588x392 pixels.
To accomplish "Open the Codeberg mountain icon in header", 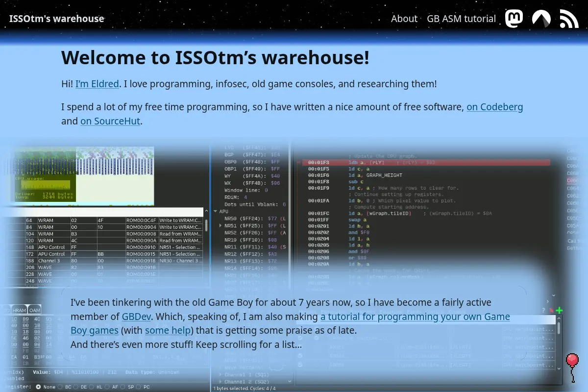I will coord(541,19).
